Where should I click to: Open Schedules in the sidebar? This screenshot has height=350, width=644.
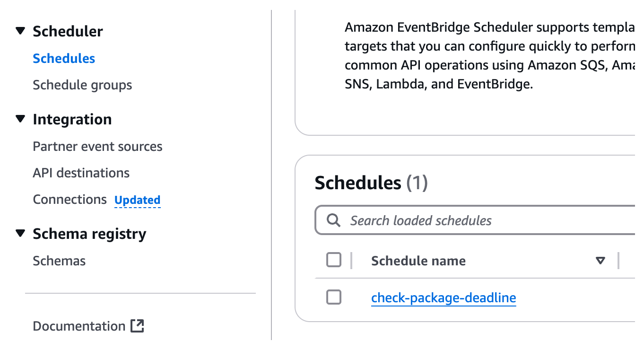pyautogui.click(x=64, y=59)
